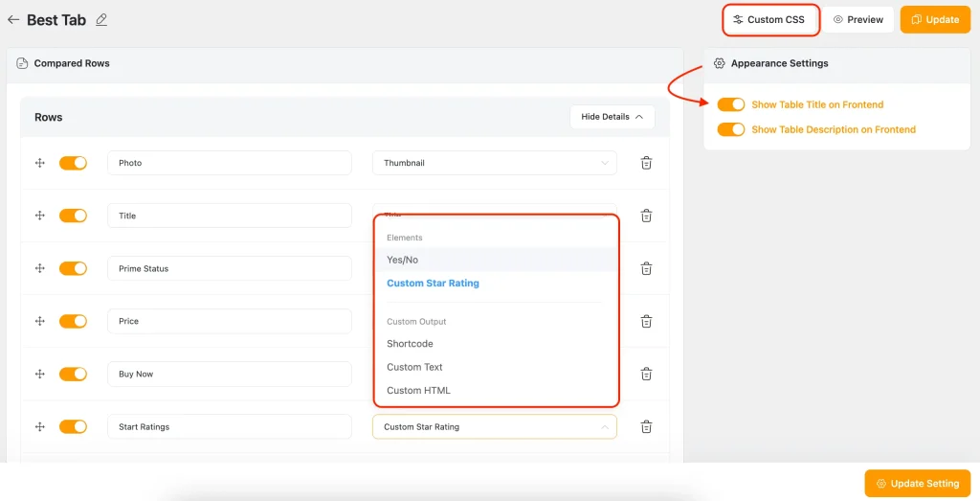Click the Update Setting button
The width and height of the screenshot is (980, 501).
[918, 484]
